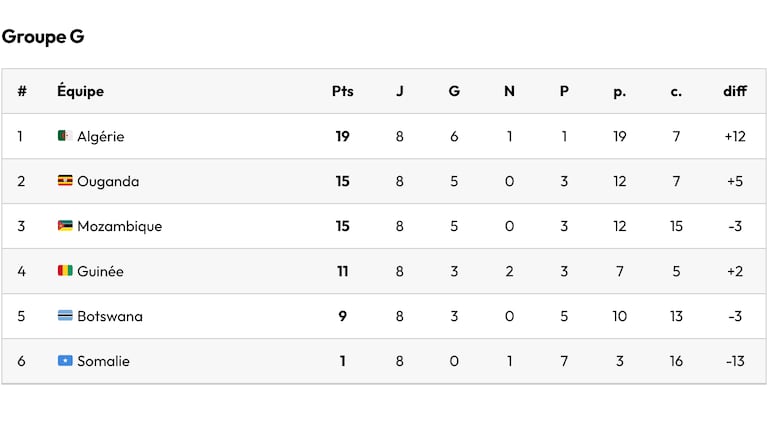Open the Botswana team page
768x424 pixels.
point(110,316)
